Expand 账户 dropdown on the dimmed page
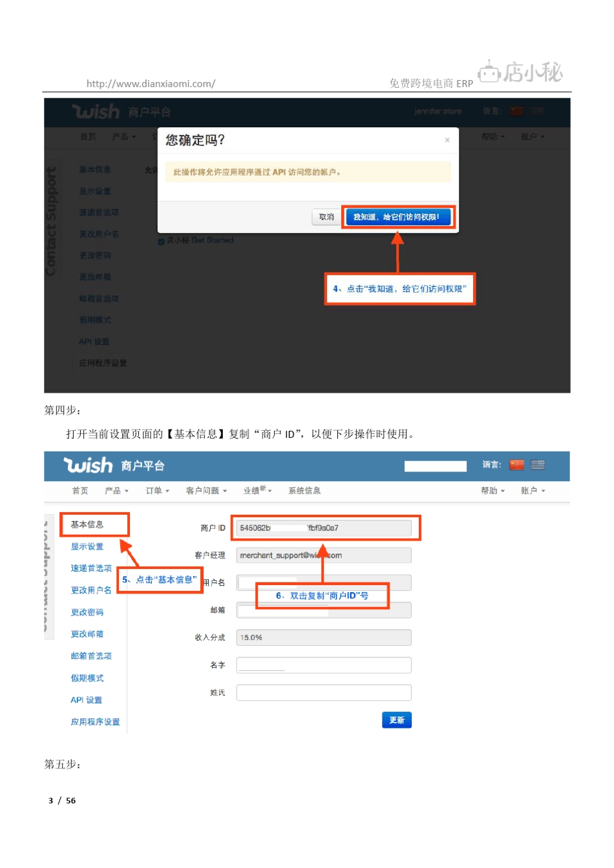The height and width of the screenshot is (868, 614). coord(533,137)
